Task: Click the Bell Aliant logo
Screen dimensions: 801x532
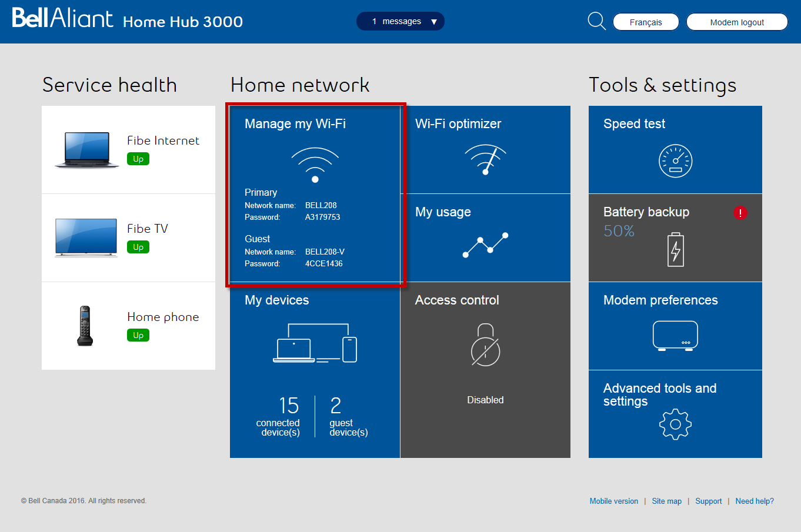Action: click(62, 18)
